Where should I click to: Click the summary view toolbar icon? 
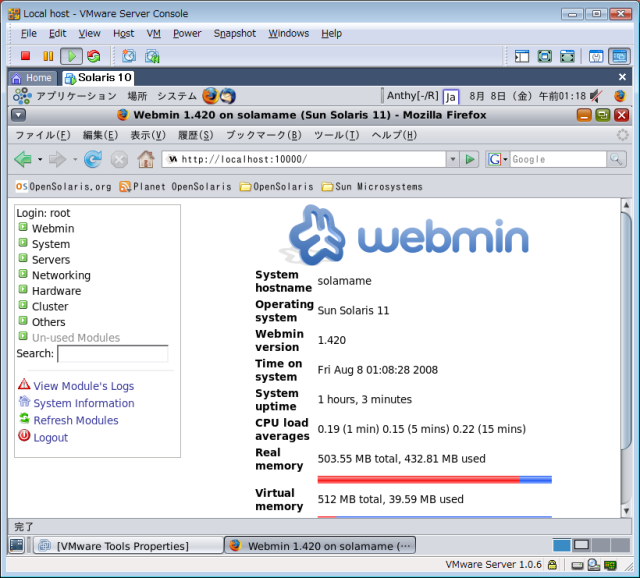pos(596,56)
